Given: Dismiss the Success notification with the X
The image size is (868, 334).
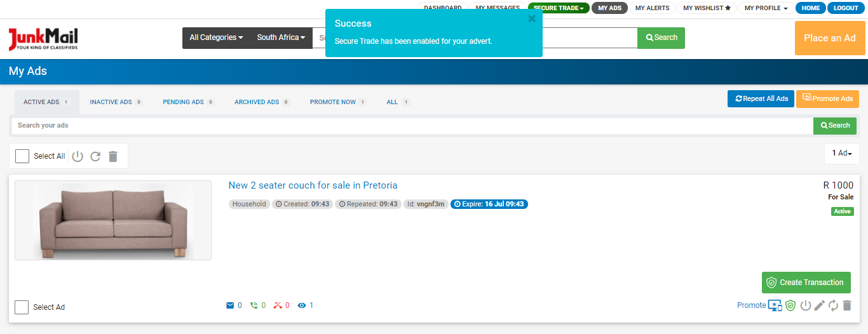Looking at the screenshot, I should (532, 19).
